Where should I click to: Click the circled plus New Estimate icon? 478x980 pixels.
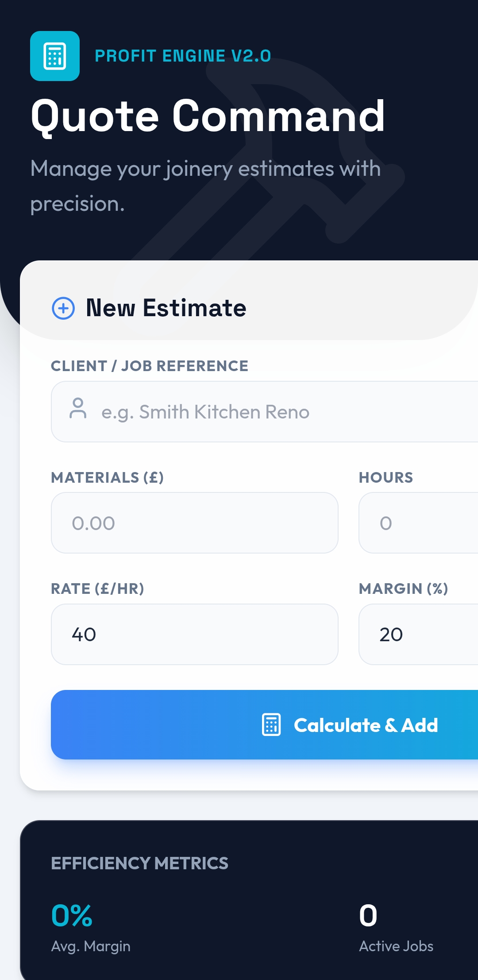point(63,308)
